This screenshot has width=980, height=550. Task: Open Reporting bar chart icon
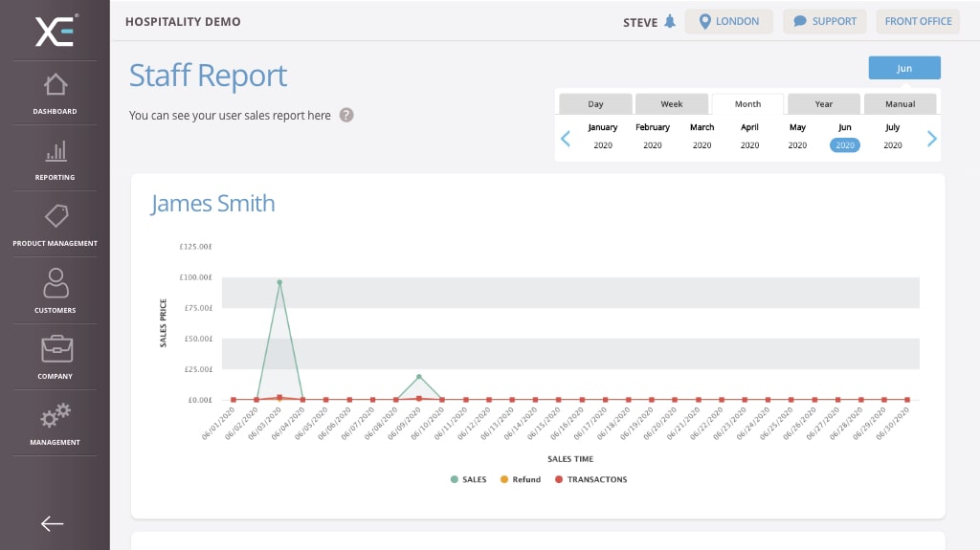pyautogui.click(x=56, y=151)
